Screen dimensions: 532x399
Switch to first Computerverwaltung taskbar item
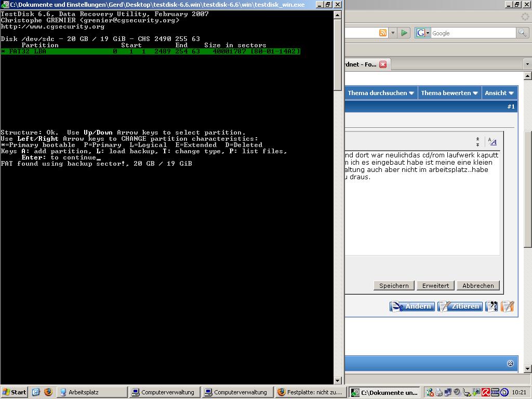pyautogui.click(x=165, y=392)
